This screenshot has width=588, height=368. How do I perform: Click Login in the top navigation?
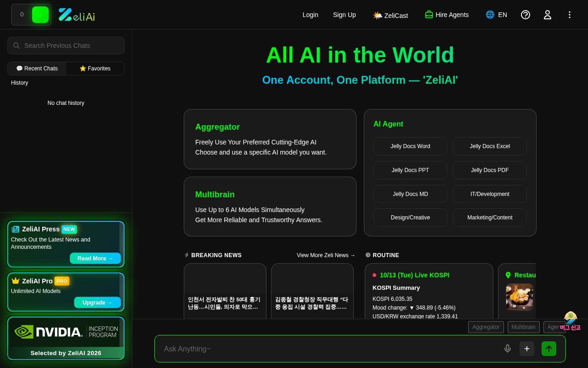coord(311,15)
